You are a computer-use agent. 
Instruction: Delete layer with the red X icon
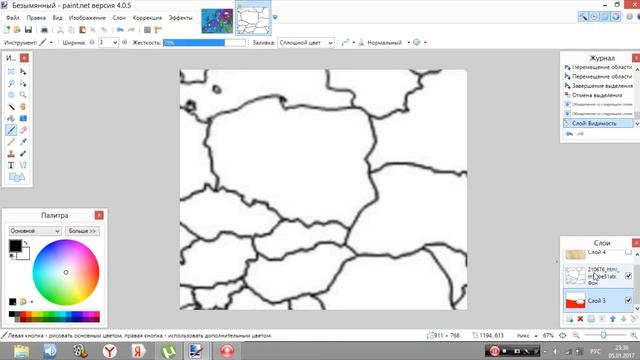click(580, 319)
